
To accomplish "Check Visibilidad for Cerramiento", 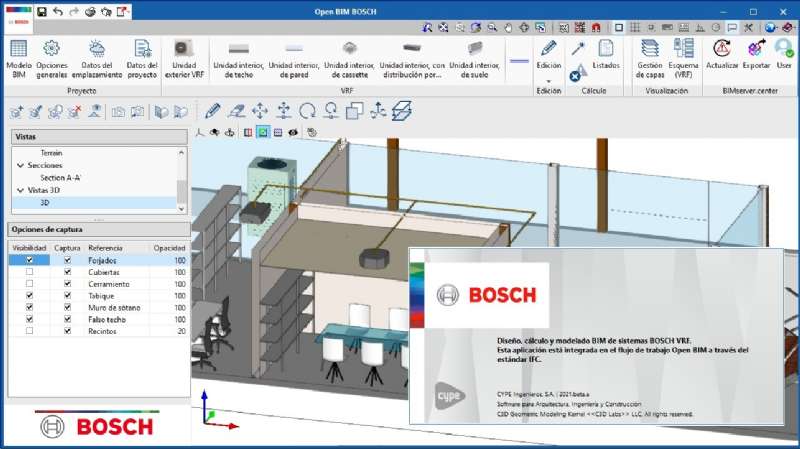I will pos(29,284).
